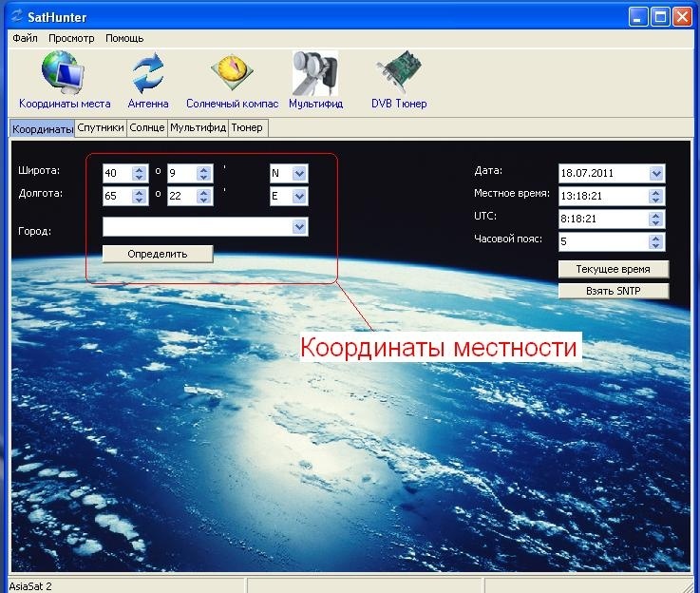Select the Мультифид dish icon
The image size is (700, 593).
(315, 73)
